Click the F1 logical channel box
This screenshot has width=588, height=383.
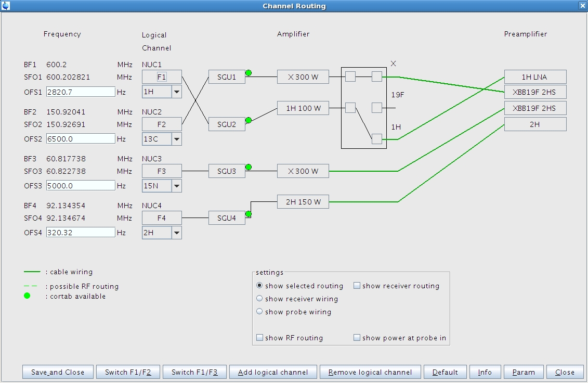[162, 77]
